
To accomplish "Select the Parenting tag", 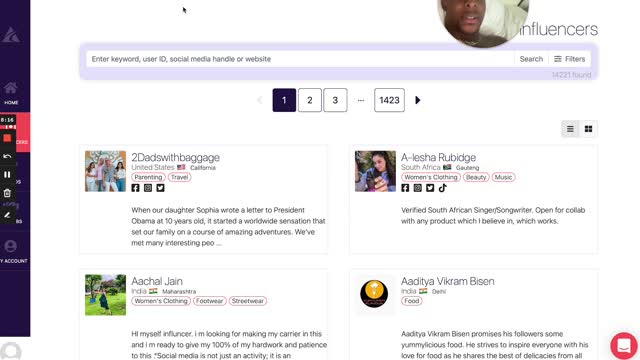I will click(148, 177).
